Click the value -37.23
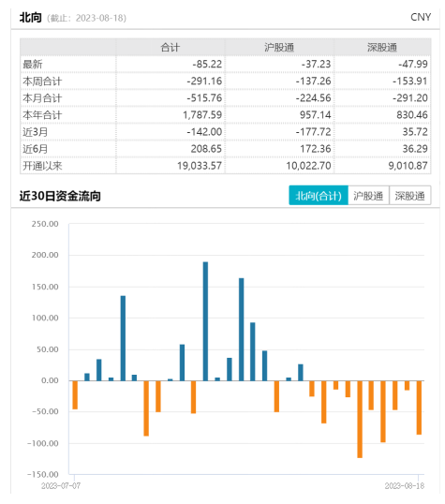445x504 pixels. point(316,64)
